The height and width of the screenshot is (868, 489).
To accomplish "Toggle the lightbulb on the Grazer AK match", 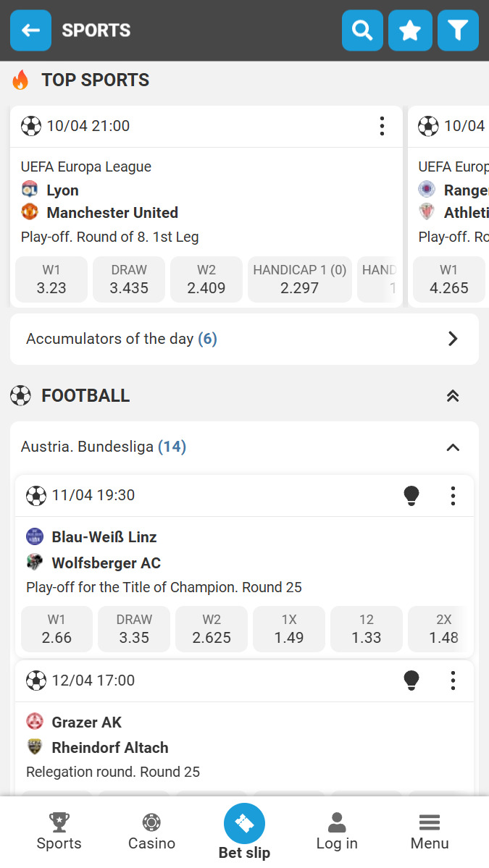I will point(411,681).
